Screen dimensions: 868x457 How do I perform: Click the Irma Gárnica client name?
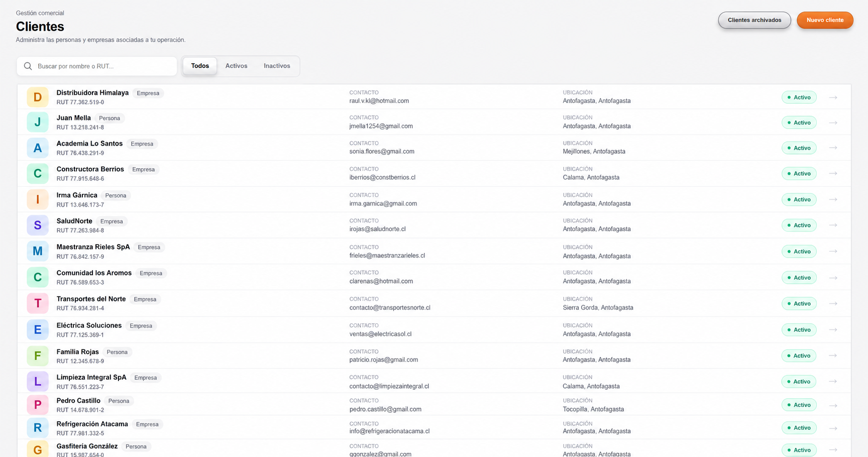[77, 195]
